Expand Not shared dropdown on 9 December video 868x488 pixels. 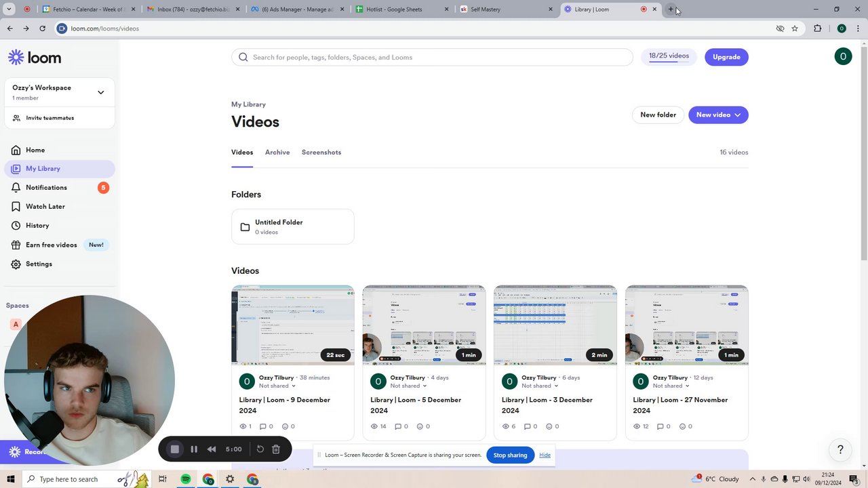click(277, 386)
